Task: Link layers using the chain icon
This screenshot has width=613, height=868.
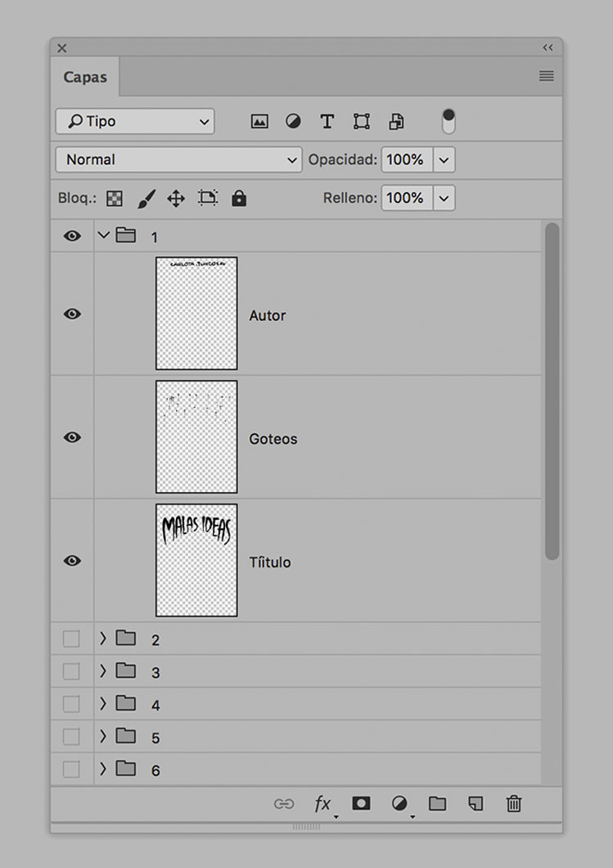Action: pos(284,803)
